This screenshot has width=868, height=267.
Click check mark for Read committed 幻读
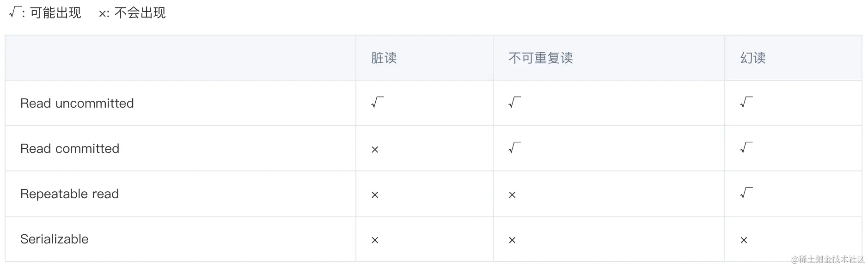(x=746, y=147)
